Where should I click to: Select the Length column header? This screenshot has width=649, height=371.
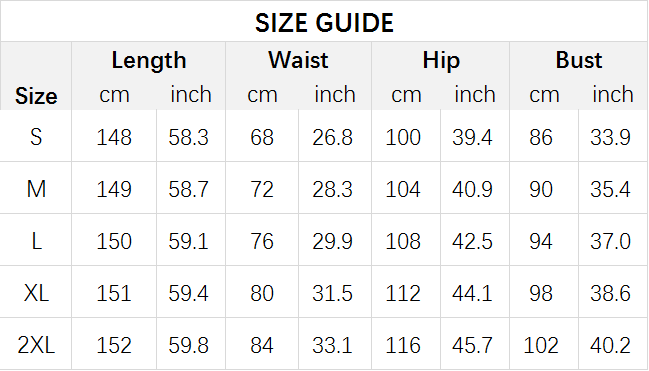[x=149, y=60]
